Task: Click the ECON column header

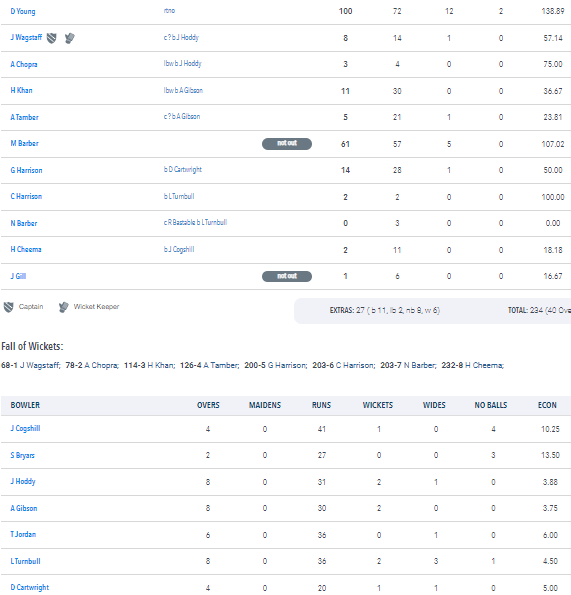Action: click(x=547, y=405)
